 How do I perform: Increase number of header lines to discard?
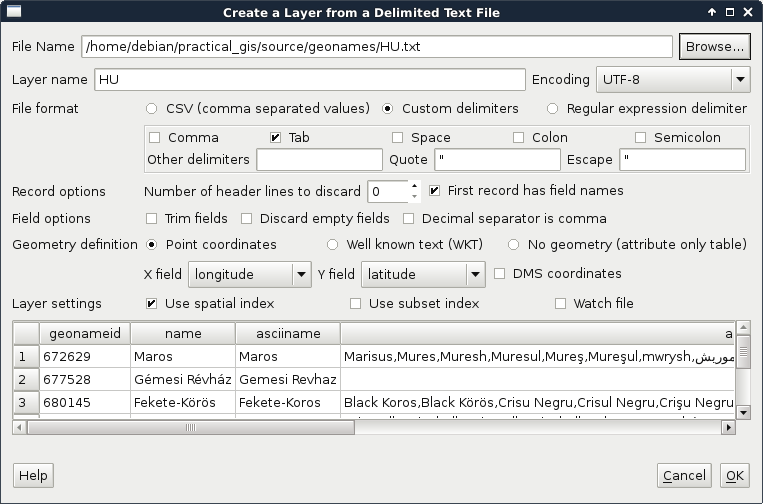[x=414, y=185]
